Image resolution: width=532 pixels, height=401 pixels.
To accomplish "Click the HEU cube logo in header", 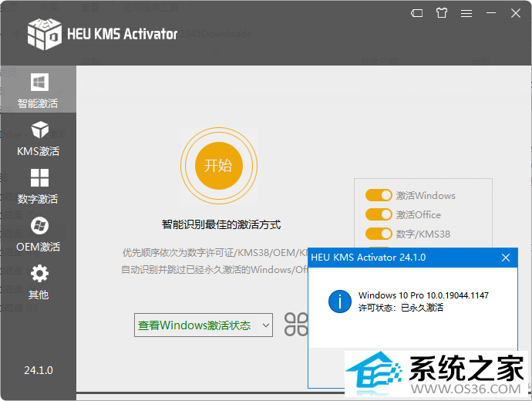I will click(45, 34).
